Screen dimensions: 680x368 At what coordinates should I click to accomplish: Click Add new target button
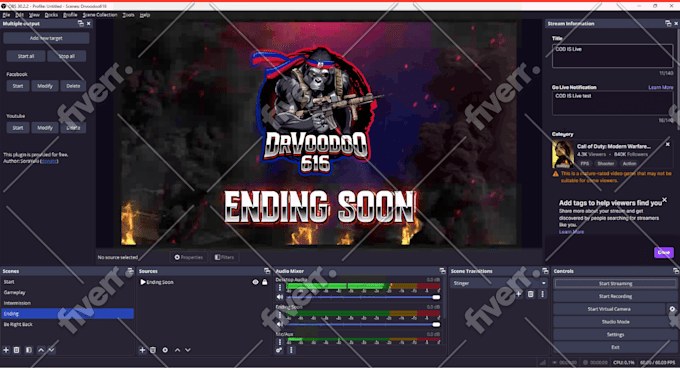[46, 38]
